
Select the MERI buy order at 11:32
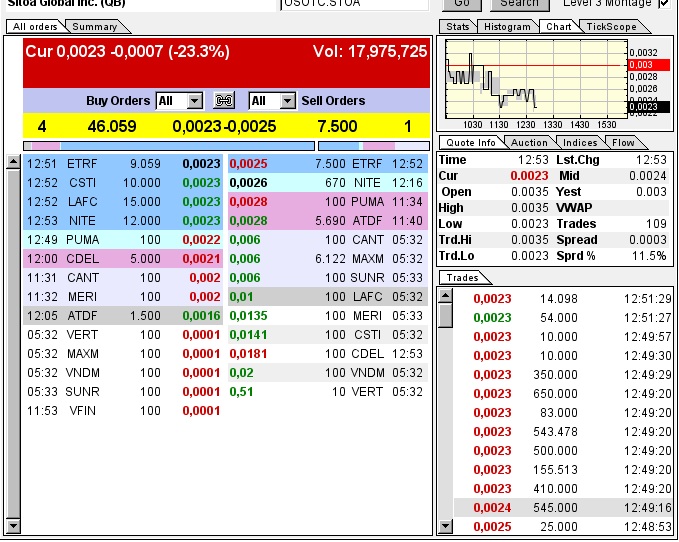click(x=123, y=297)
